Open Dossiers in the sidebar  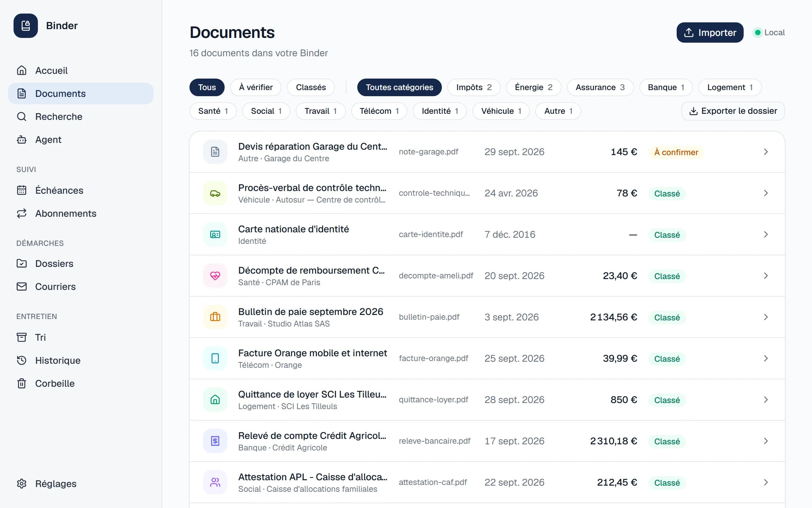pyautogui.click(x=81, y=263)
